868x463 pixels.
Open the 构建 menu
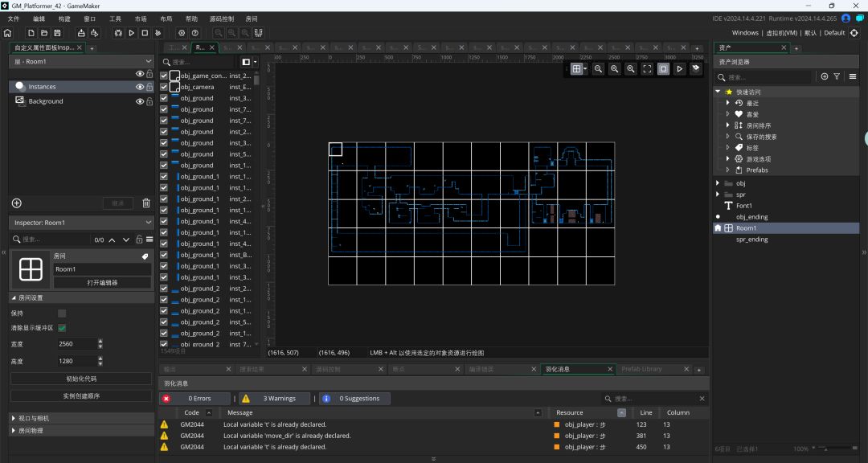click(x=65, y=18)
